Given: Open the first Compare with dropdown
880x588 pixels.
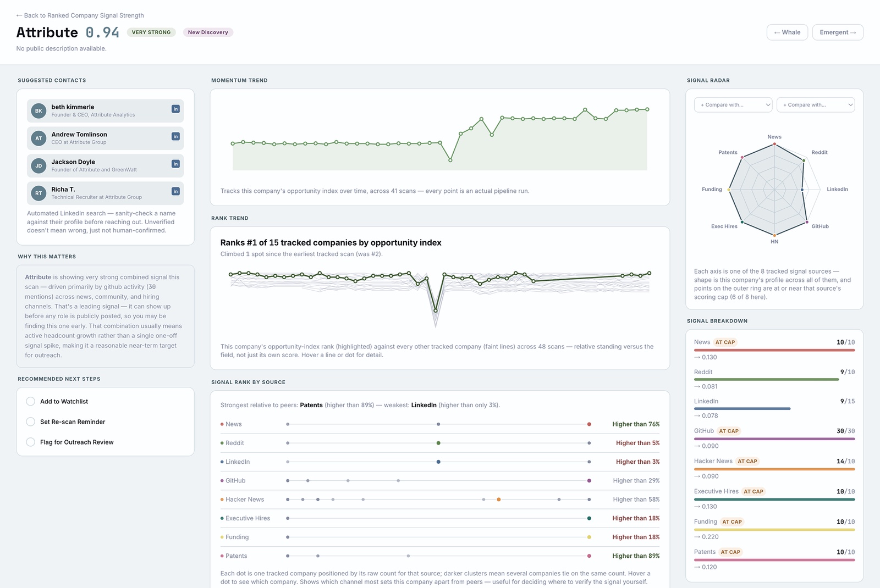Looking at the screenshot, I should [x=733, y=105].
